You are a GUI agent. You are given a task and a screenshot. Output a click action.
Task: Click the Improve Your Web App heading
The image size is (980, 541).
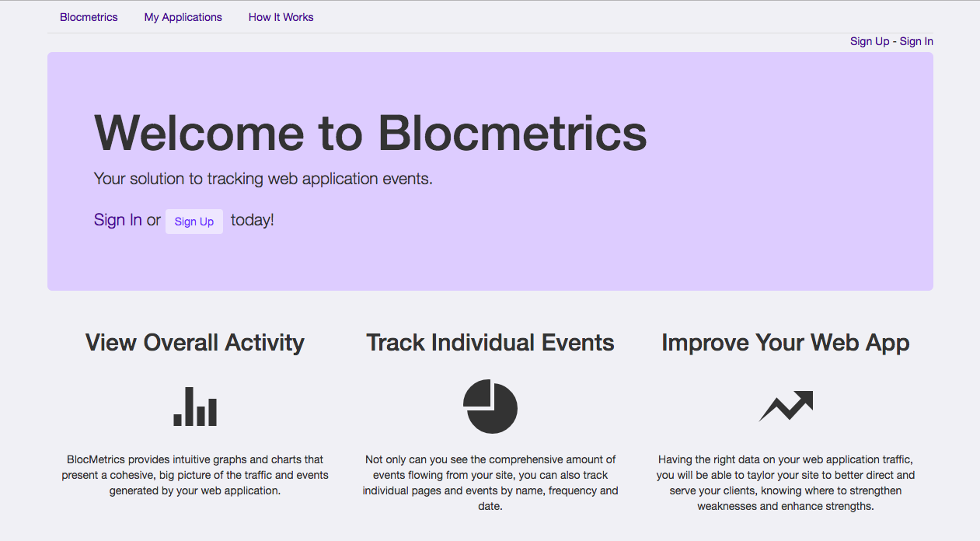pyautogui.click(x=786, y=343)
